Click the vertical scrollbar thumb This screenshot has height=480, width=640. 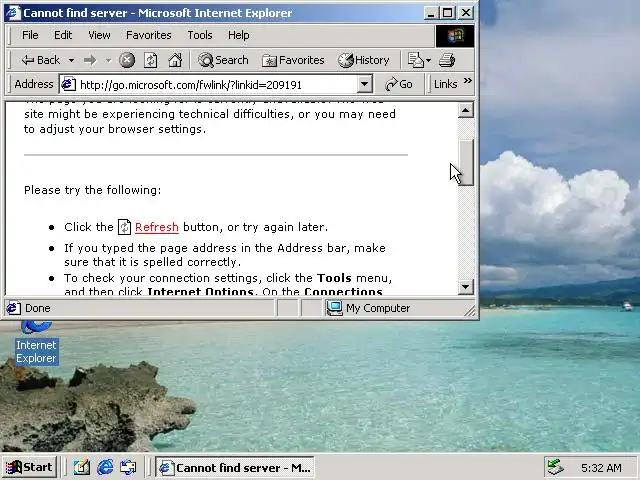(x=466, y=162)
